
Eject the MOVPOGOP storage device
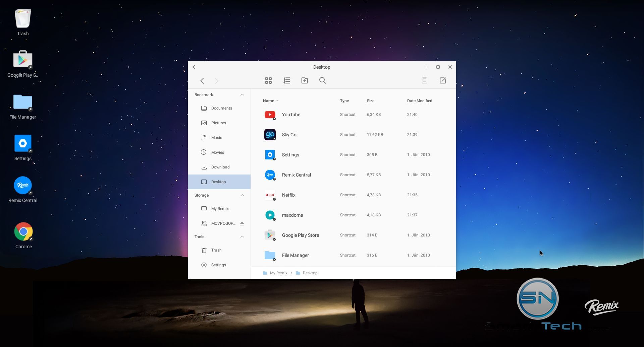tap(242, 223)
